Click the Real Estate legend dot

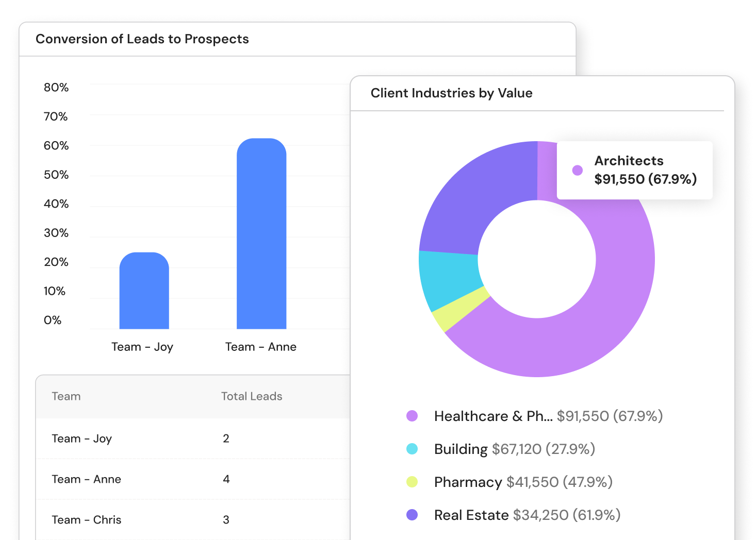click(x=412, y=515)
